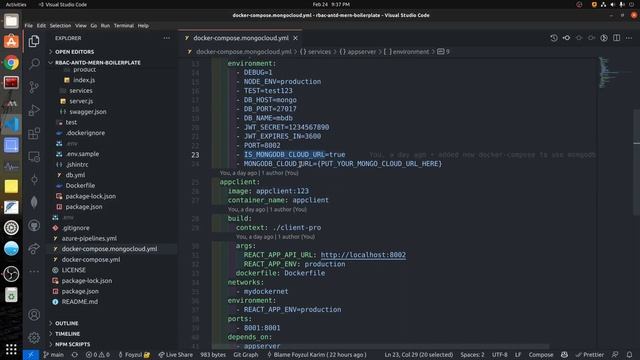
Task: Open README.md in Explorer
Action: pos(80,302)
